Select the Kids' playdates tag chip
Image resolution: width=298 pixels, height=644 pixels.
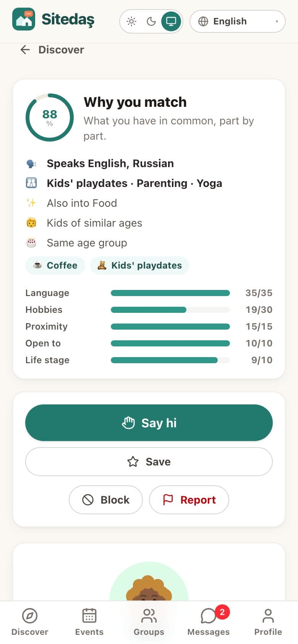(x=140, y=266)
